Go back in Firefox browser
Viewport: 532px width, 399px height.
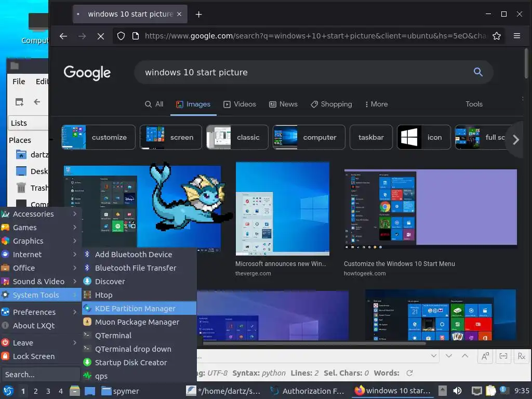click(63, 36)
